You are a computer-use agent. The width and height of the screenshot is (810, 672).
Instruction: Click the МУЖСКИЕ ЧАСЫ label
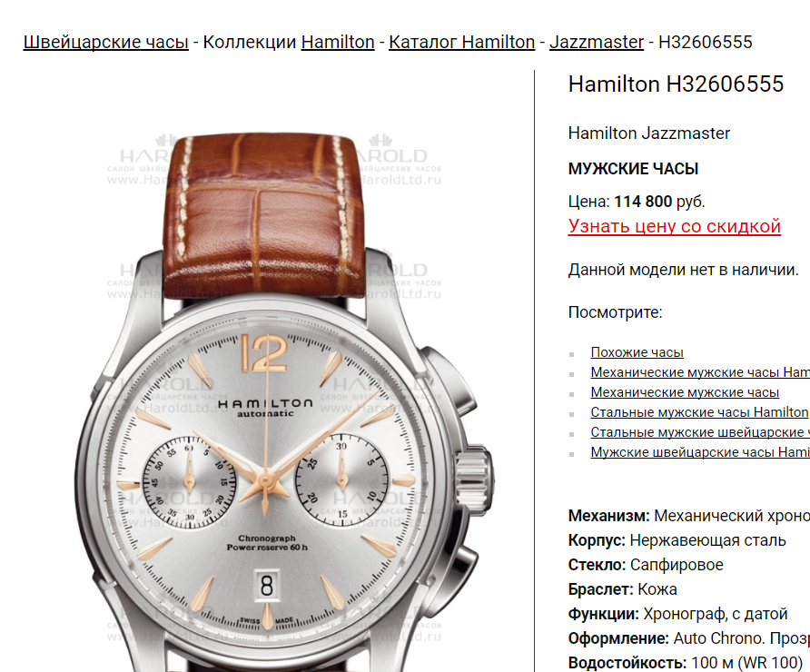click(x=633, y=169)
